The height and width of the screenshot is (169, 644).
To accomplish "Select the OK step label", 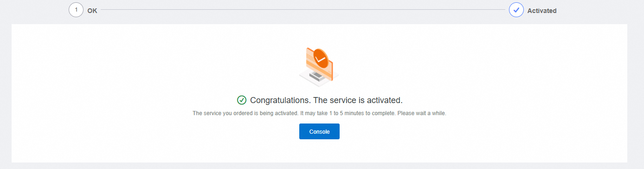I will pyautogui.click(x=92, y=10).
